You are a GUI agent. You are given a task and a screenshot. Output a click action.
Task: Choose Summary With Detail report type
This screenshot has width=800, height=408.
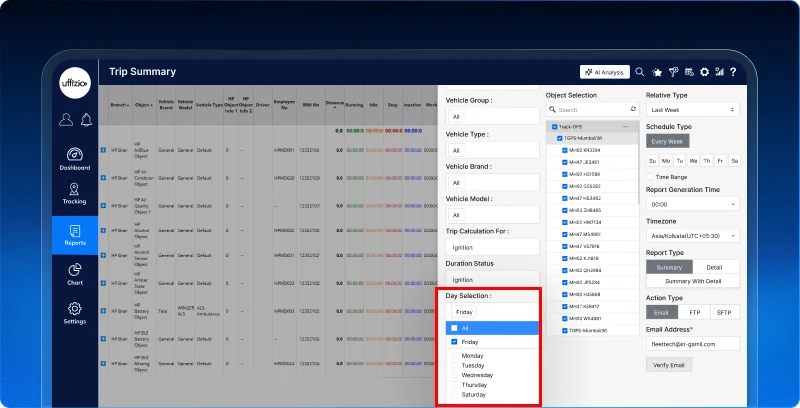692,281
